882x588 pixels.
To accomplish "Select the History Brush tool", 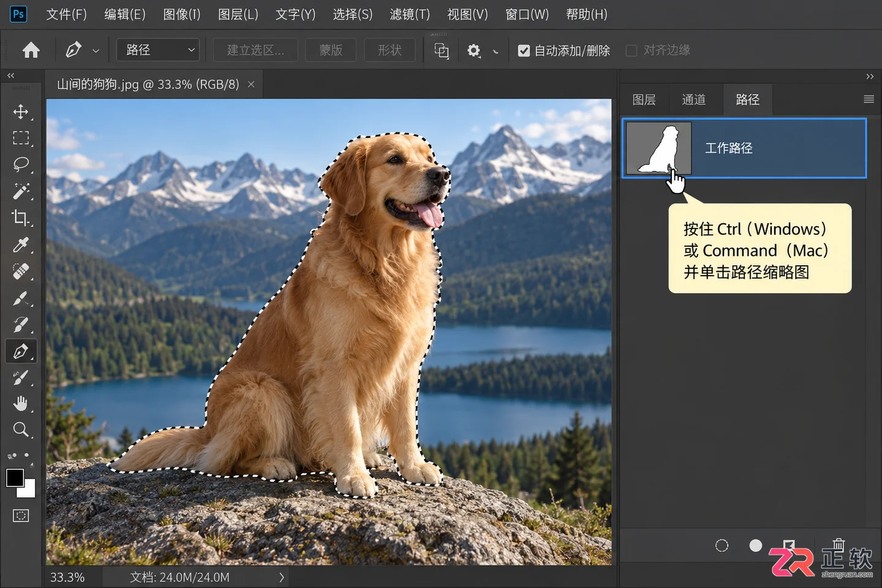I will pyautogui.click(x=21, y=325).
